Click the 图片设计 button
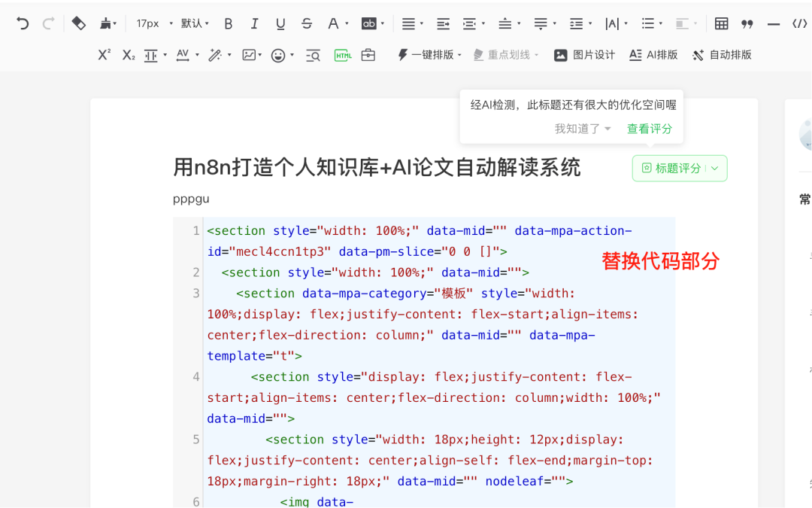The height and width of the screenshot is (508, 812). click(585, 55)
